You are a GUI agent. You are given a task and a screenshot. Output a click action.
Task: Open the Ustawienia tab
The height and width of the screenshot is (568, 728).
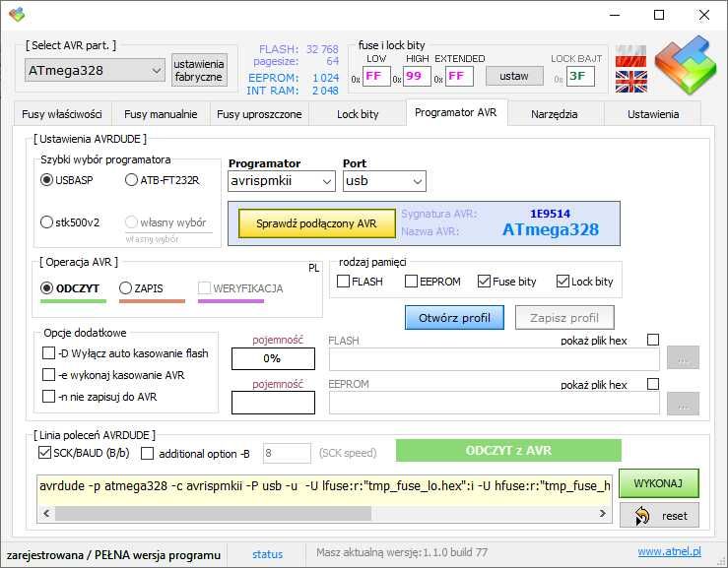click(653, 114)
